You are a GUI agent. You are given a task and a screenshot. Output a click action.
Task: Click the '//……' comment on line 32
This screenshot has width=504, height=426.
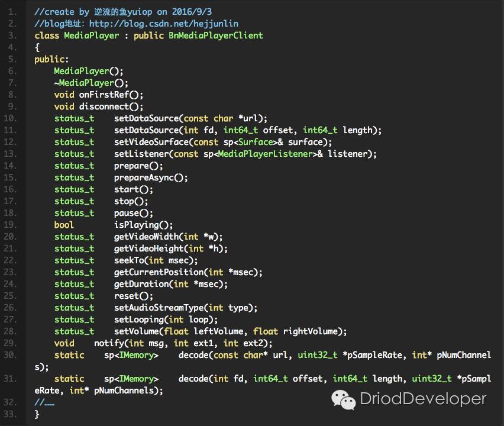coord(44,402)
